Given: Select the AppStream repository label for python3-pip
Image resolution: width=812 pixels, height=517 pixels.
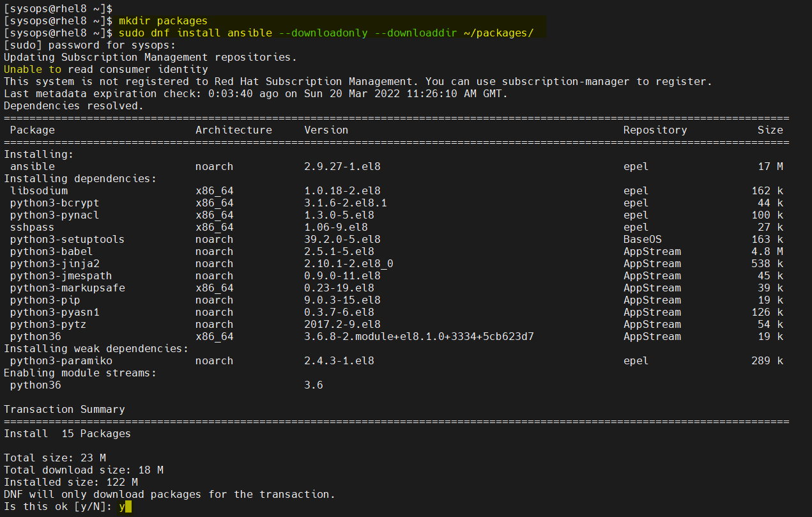Looking at the screenshot, I should point(652,299).
